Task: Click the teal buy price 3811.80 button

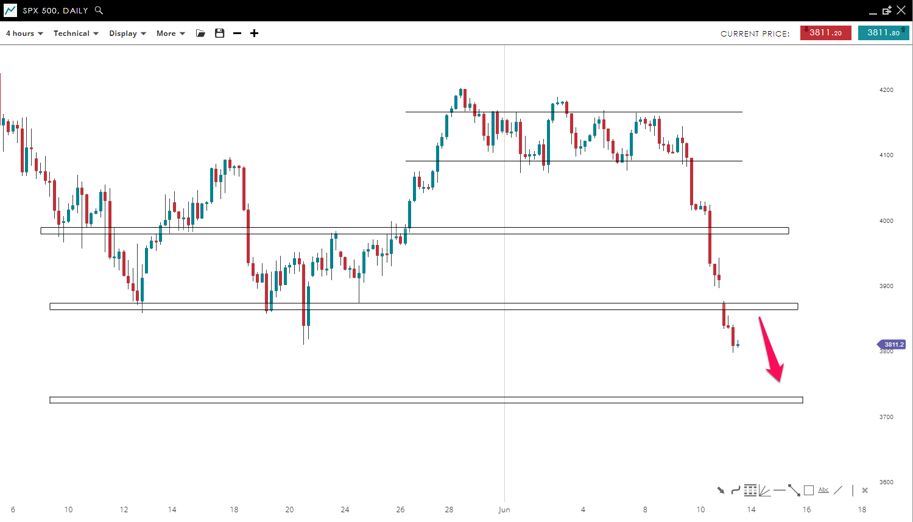Action: (x=883, y=33)
